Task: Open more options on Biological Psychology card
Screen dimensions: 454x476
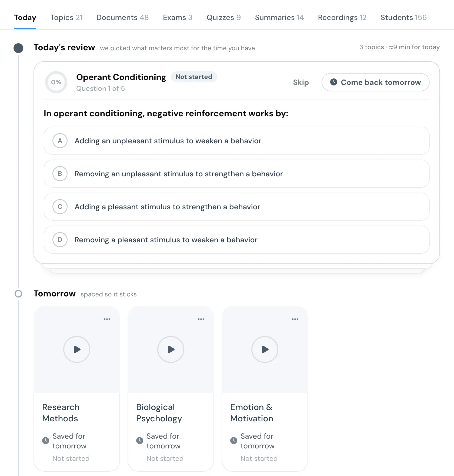Action: pos(201,319)
